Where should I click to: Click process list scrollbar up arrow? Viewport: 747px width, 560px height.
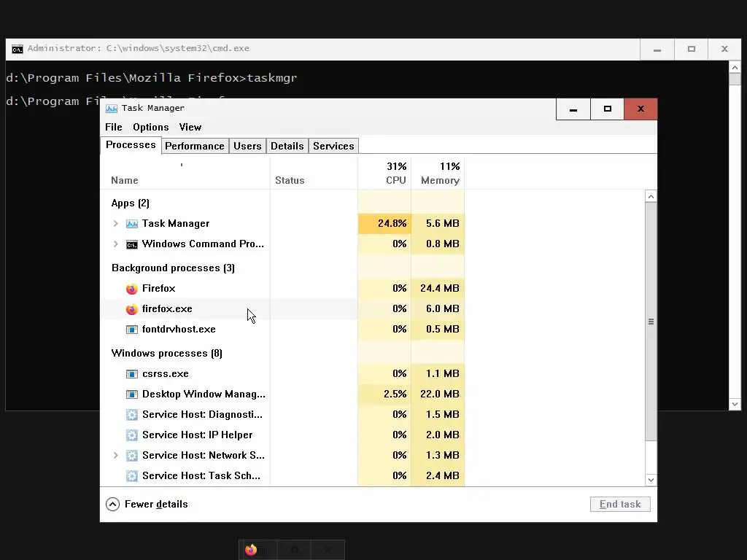click(651, 196)
